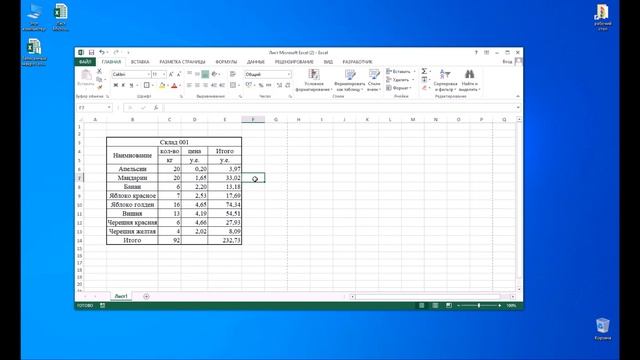Toggle italic formatting
The width and height of the screenshot is (640, 360).
click(123, 85)
